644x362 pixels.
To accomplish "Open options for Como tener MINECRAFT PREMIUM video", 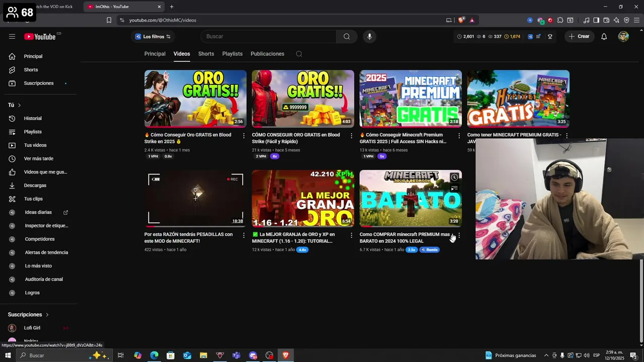I will [567, 136].
